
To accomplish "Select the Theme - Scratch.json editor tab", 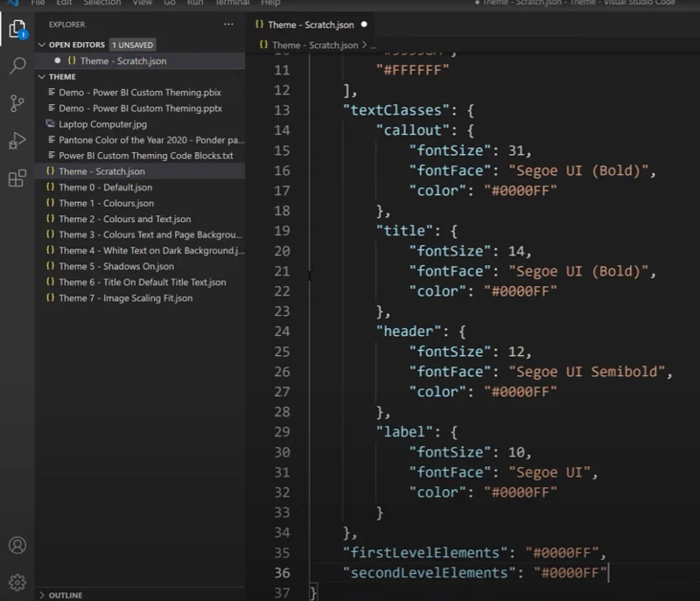I will (311, 24).
